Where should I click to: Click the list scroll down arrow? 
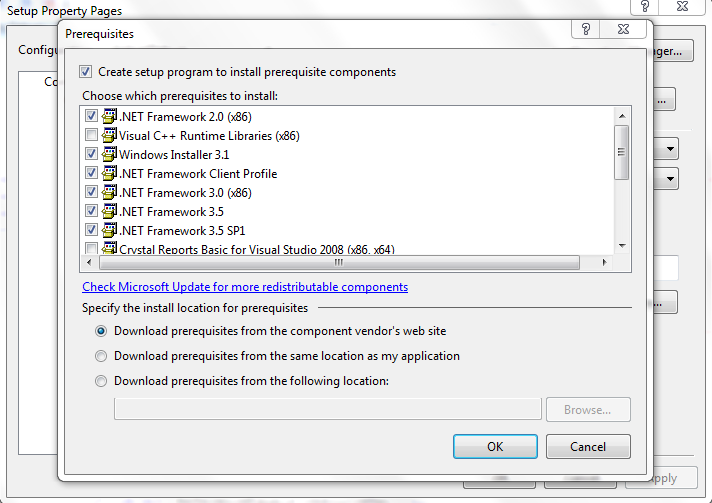coord(622,246)
